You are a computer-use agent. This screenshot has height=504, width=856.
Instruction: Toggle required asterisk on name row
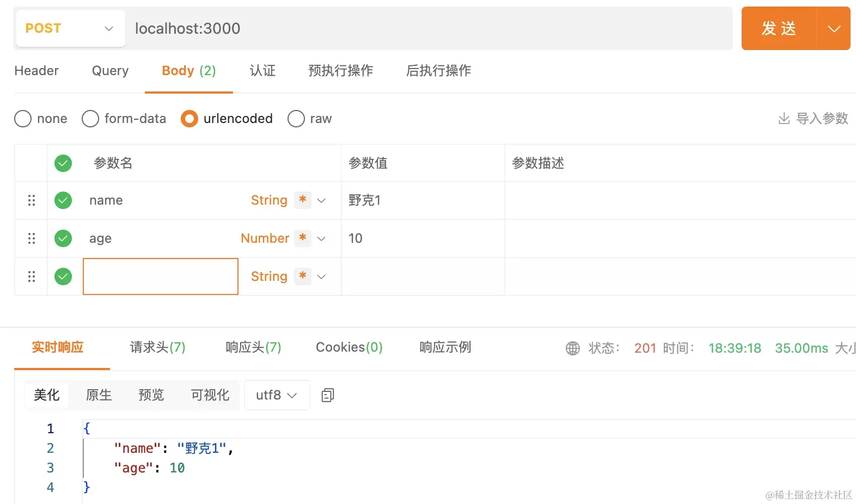[x=303, y=200]
